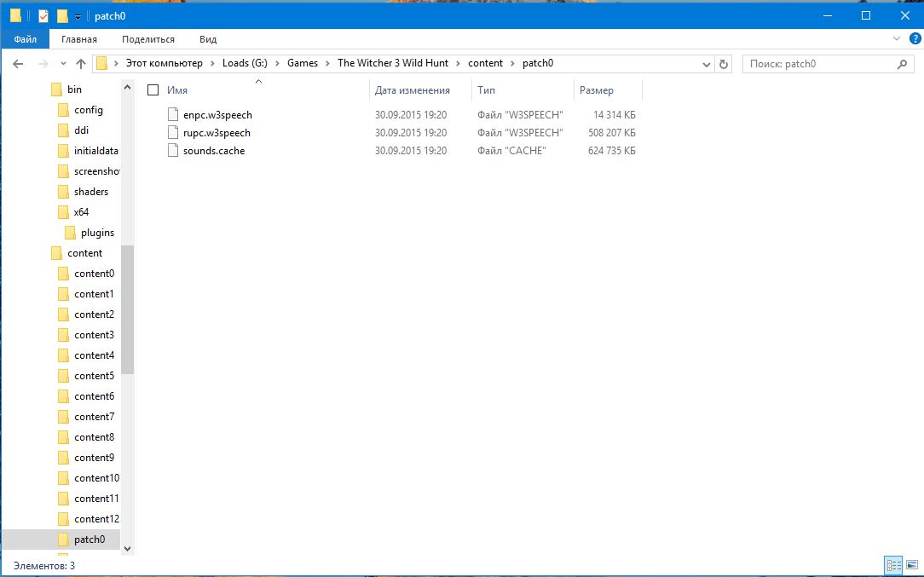
Task: Switch to details view icon
Action: click(x=894, y=566)
